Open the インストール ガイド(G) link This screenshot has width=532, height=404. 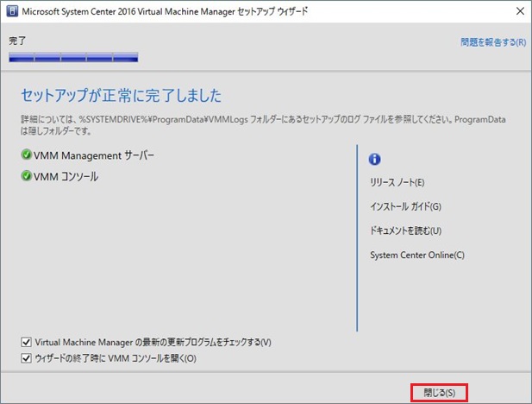click(405, 206)
